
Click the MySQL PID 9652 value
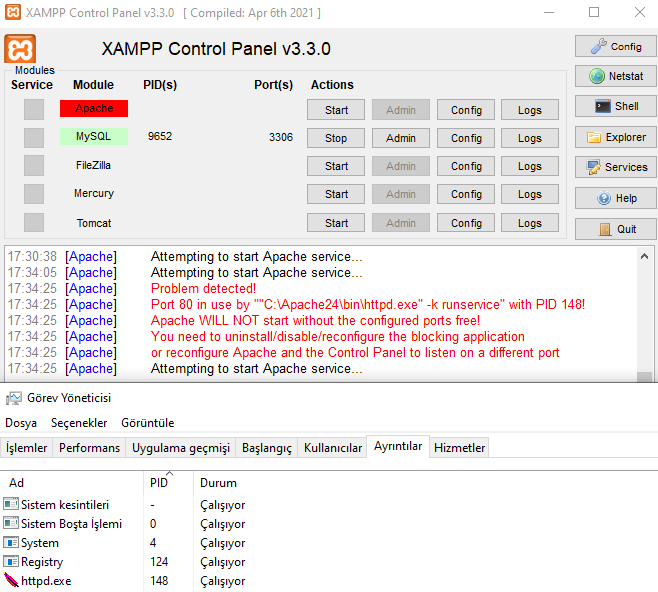160,136
